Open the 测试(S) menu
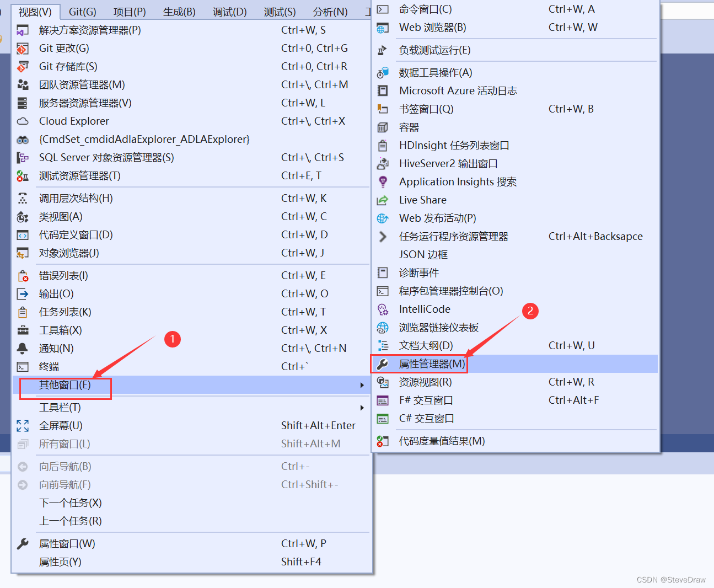Image resolution: width=714 pixels, height=588 pixels. coord(280,12)
